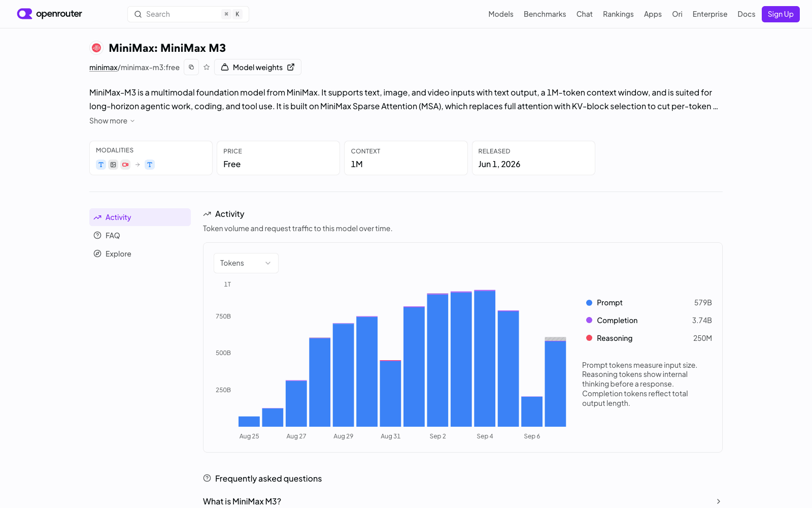Click the "579B" prompt token value
This screenshot has width=812, height=508.
click(x=703, y=303)
